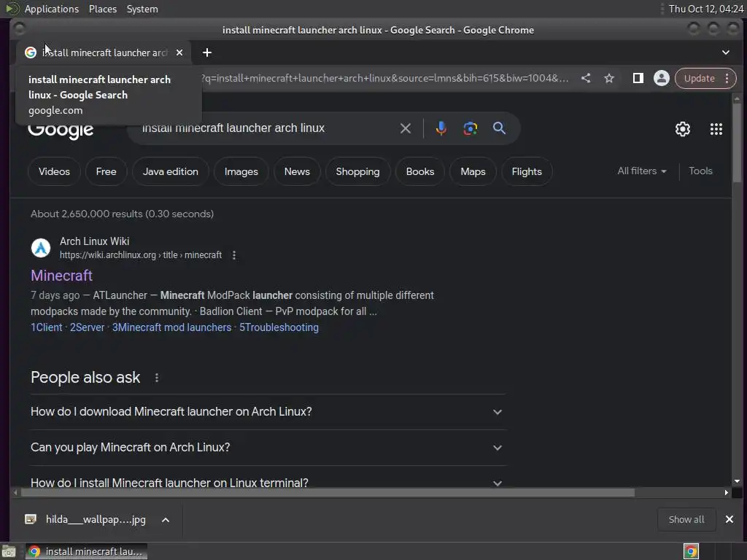Open the 1Client sitelink
Screen dimensions: 747x560
46,327
